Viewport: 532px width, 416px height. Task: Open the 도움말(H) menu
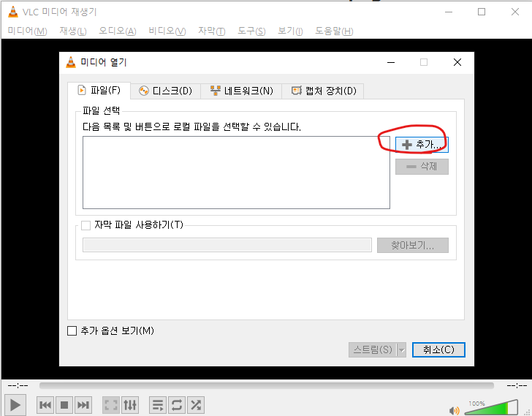(334, 31)
